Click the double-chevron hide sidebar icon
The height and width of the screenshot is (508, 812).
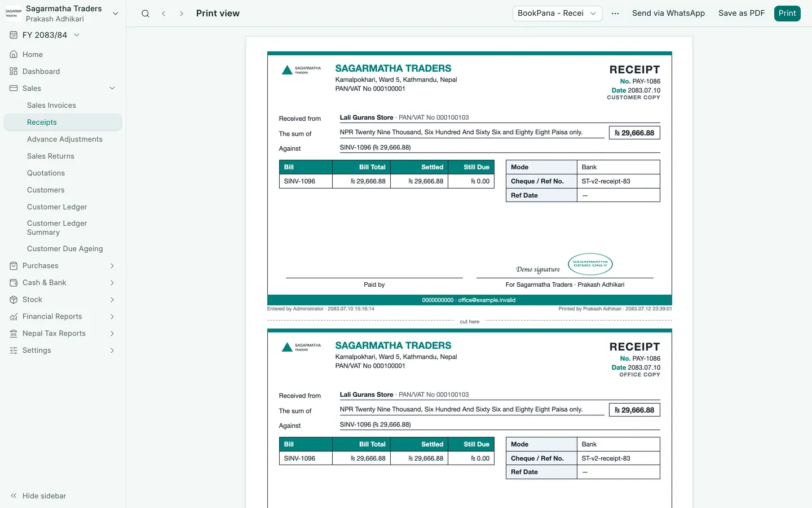pos(14,496)
